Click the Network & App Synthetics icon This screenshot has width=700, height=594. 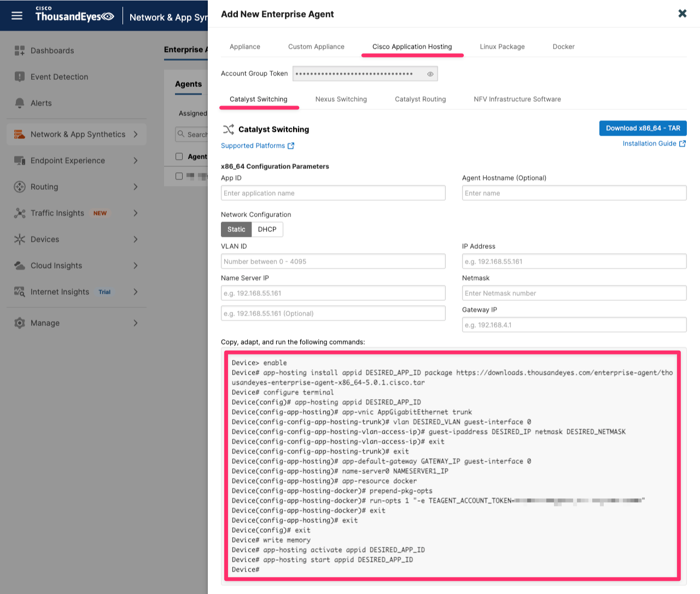pyautogui.click(x=20, y=134)
